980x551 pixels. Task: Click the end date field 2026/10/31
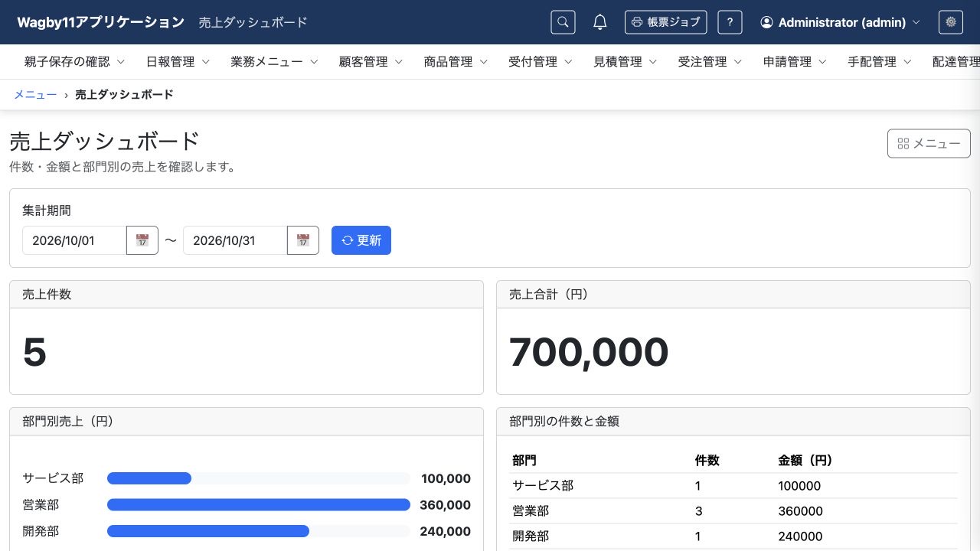235,240
